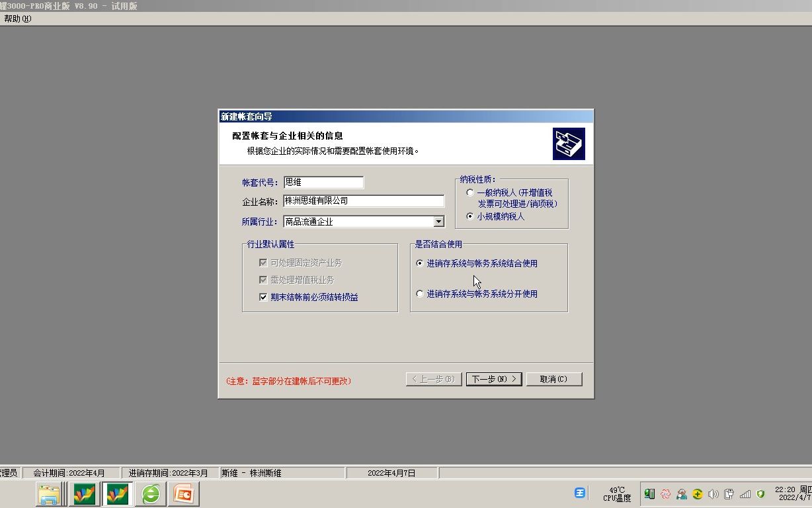Click inside the 帐套代号 input field

323,182
